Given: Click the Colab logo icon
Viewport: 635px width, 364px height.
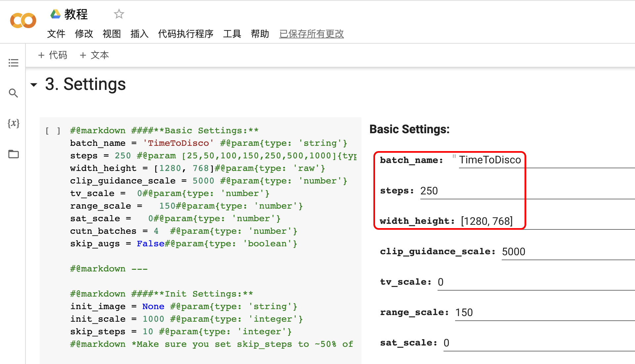Looking at the screenshot, I should coord(23,21).
